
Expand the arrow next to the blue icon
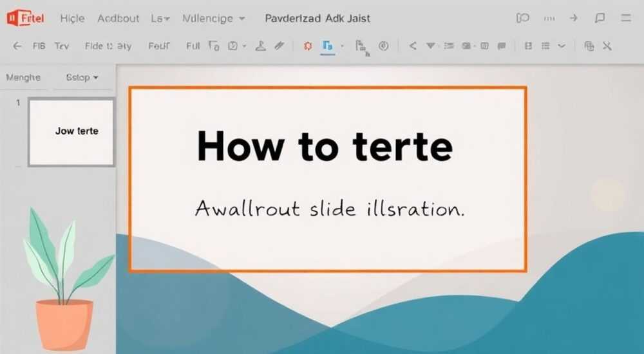[342, 46]
